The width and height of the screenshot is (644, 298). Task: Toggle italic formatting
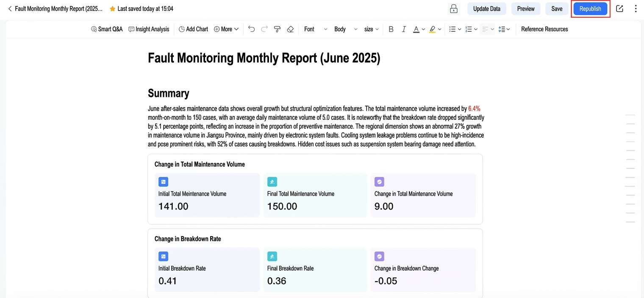tap(404, 29)
